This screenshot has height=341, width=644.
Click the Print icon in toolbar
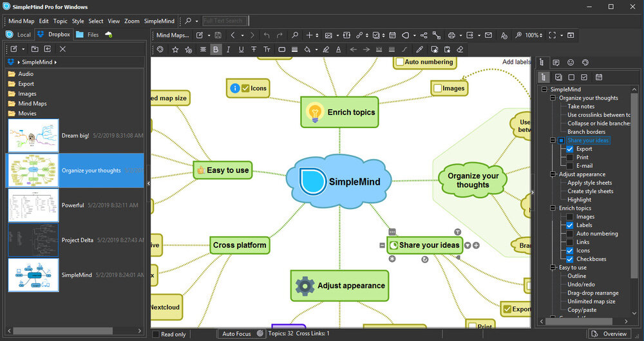[x=451, y=35]
